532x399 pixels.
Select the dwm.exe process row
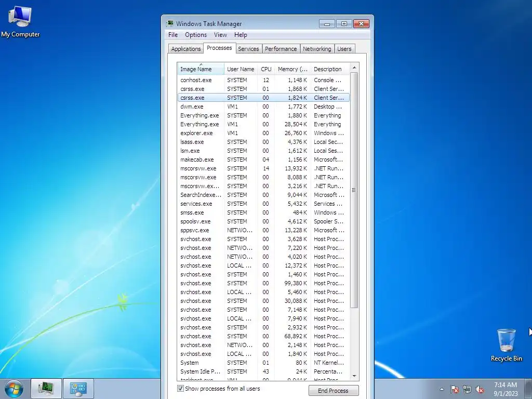pyautogui.click(x=263, y=107)
